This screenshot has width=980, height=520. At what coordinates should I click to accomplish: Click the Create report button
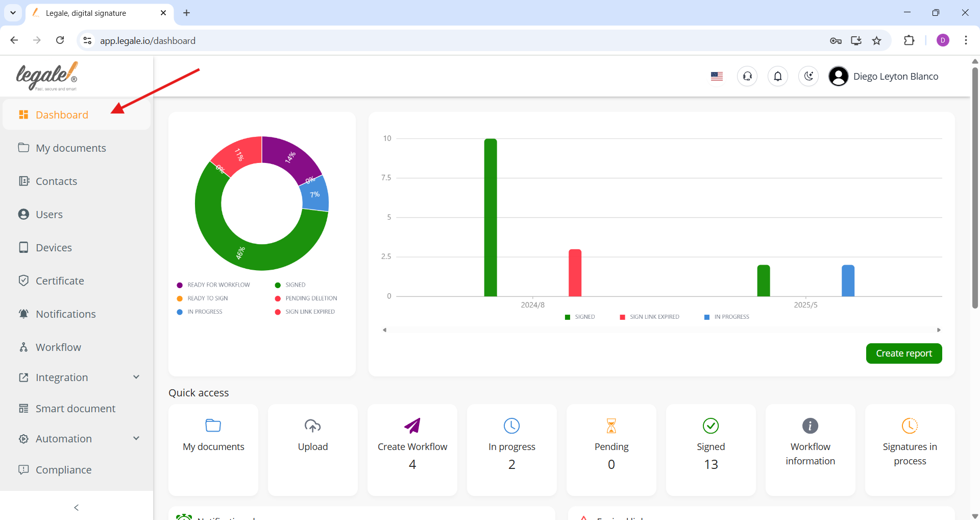click(x=903, y=353)
